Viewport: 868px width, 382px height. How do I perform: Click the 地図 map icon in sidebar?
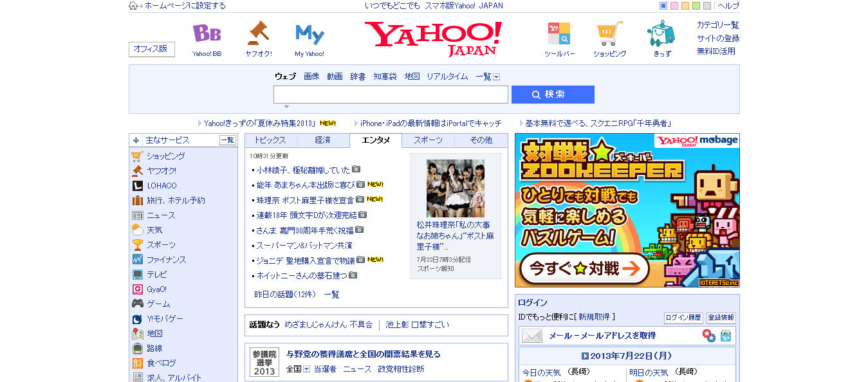[x=137, y=334]
